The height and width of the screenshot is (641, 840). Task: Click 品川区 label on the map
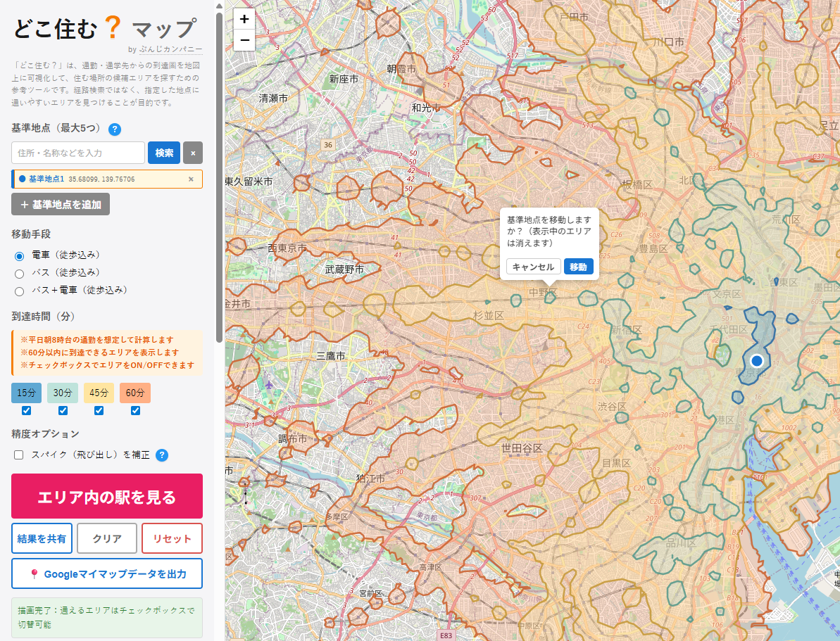click(681, 542)
